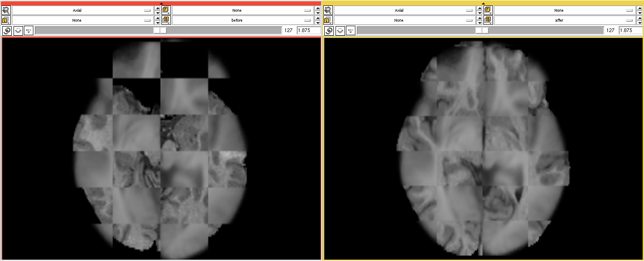Image resolution: width=644 pixels, height=261 pixels.
Task: Open Axial orientation dropdown in yellow viewer
Action: pyautogui.click(x=405, y=10)
